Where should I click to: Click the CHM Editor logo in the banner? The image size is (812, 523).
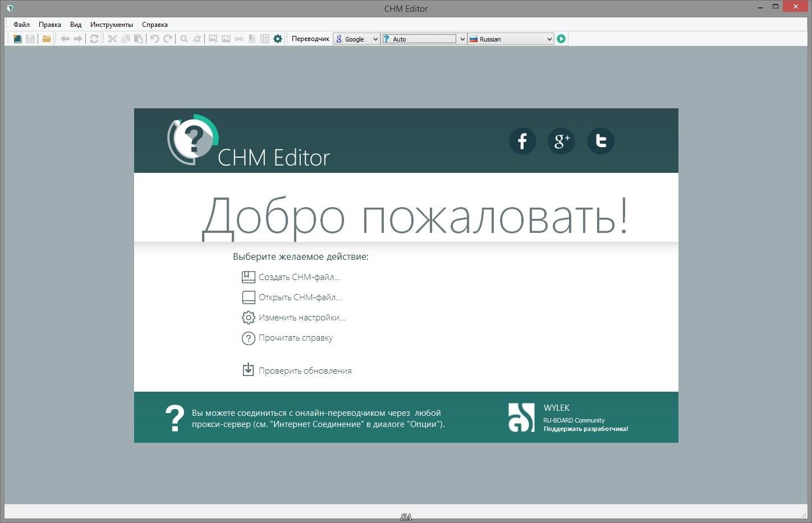click(249, 141)
